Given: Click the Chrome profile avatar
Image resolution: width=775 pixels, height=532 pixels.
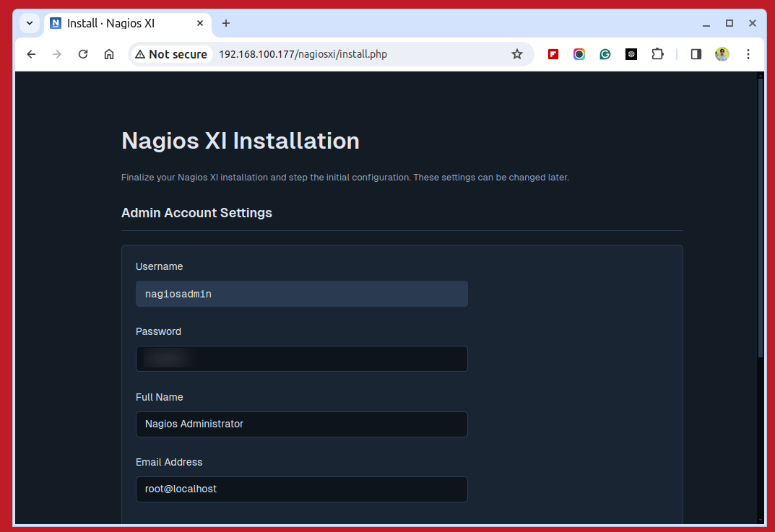Looking at the screenshot, I should pos(722,54).
